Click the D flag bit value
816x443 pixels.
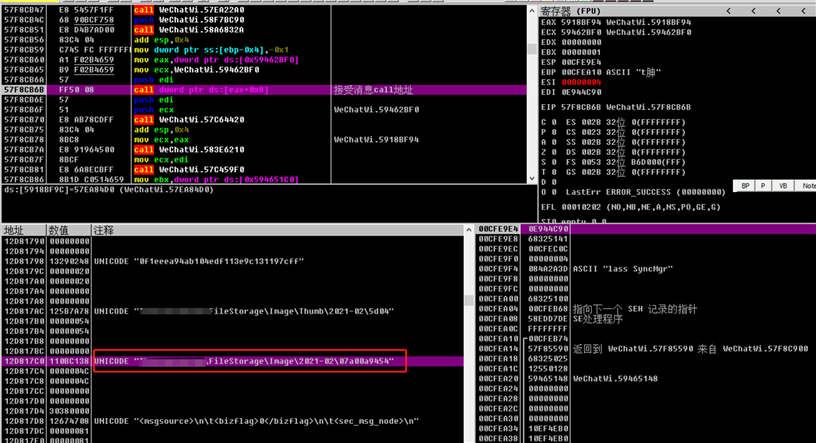(x=554, y=182)
